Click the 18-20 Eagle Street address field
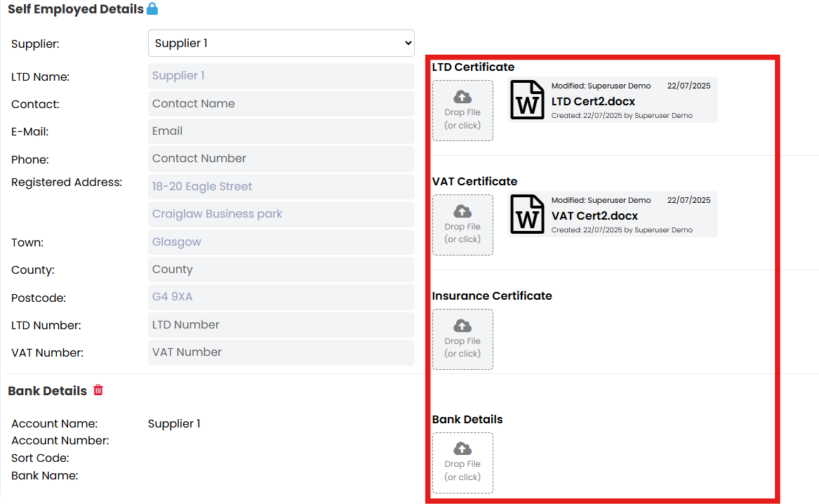 click(281, 187)
